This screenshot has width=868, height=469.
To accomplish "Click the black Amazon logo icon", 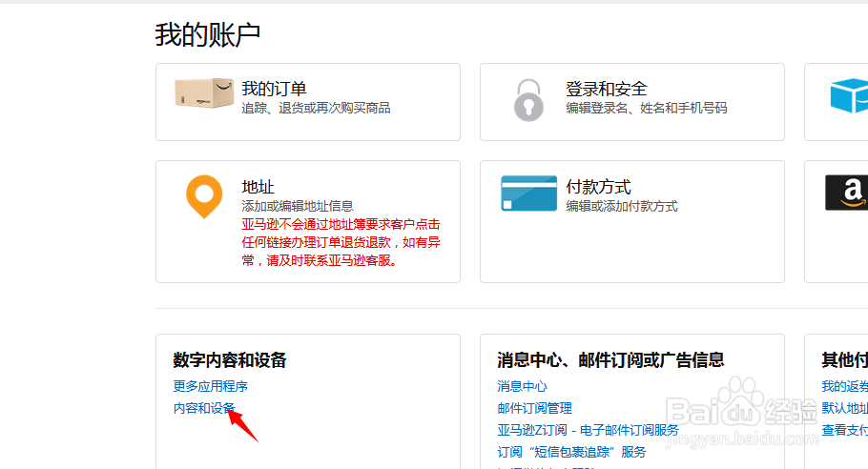I will [846, 193].
